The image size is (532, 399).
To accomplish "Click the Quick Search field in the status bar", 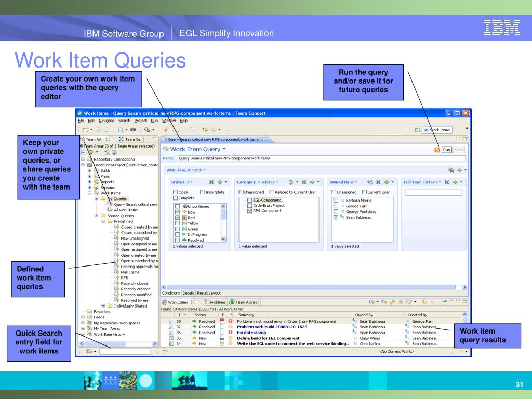I will point(125,352).
